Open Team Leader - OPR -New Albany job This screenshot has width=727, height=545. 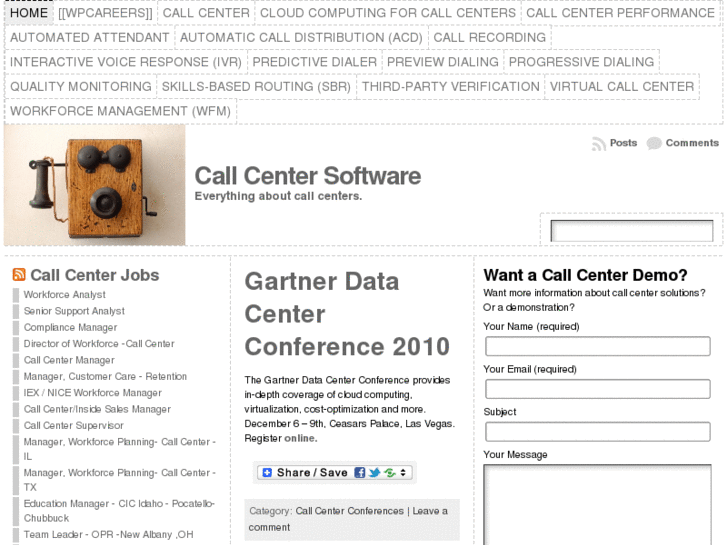click(x=108, y=534)
